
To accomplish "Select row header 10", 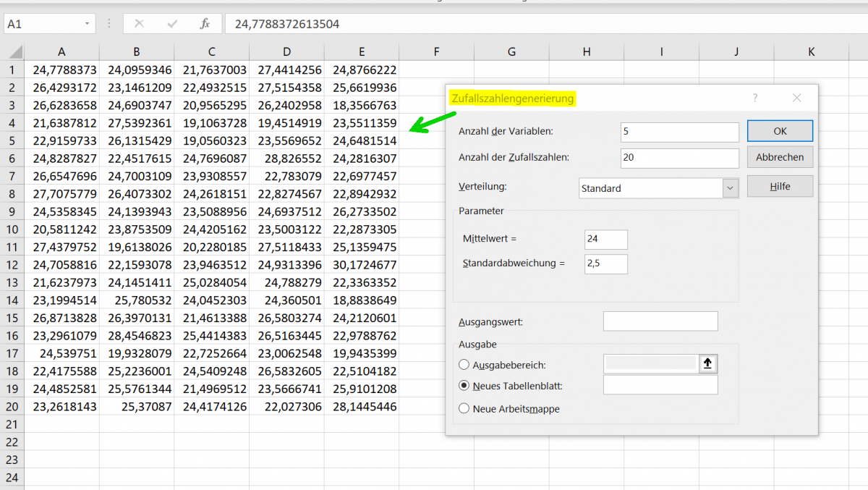I will tap(12, 229).
